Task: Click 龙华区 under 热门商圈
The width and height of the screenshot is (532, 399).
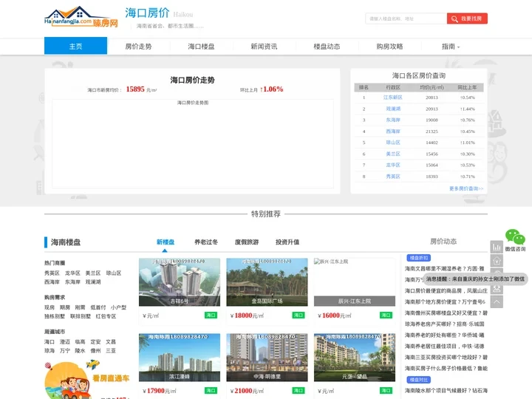Action: pyautogui.click(x=72, y=273)
